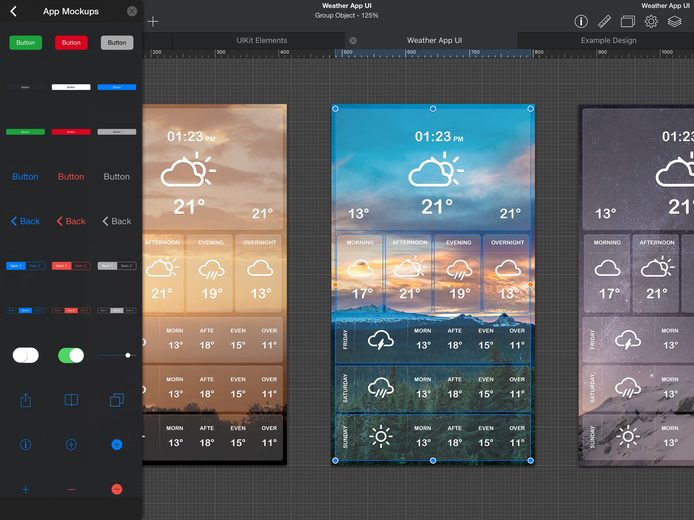This screenshot has width=694, height=520.
Task: Click the orange right-edge midpoint handle
Action: pyautogui.click(x=531, y=285)
